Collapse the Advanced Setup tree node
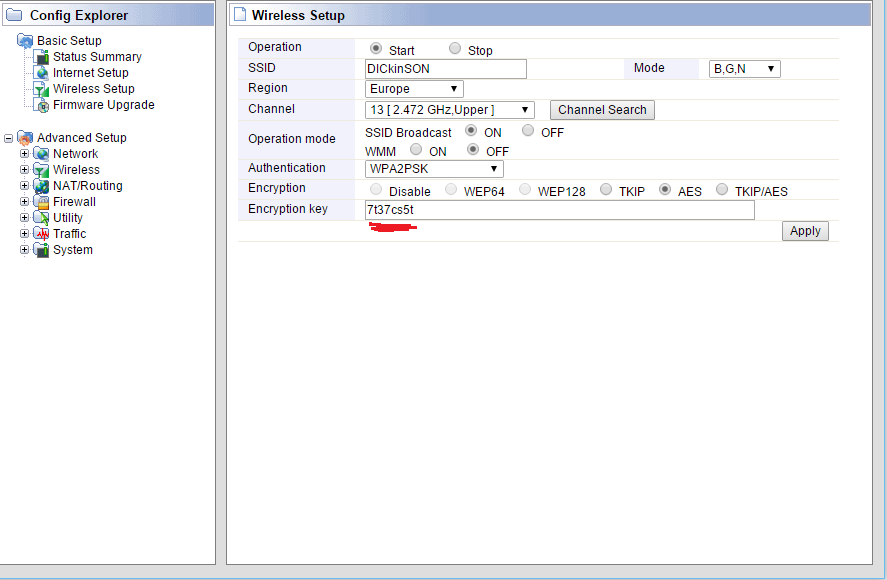This screenshot has width=887, height=580. pos(8,138)
